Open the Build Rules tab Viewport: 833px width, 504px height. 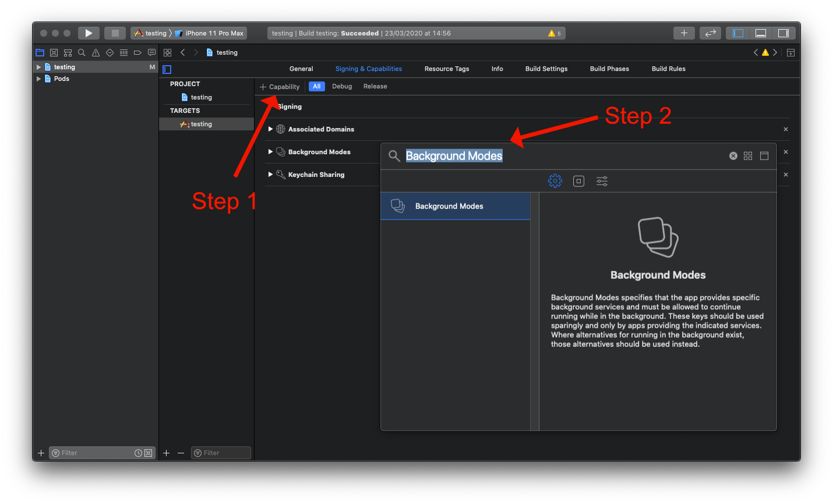point(669,69)
